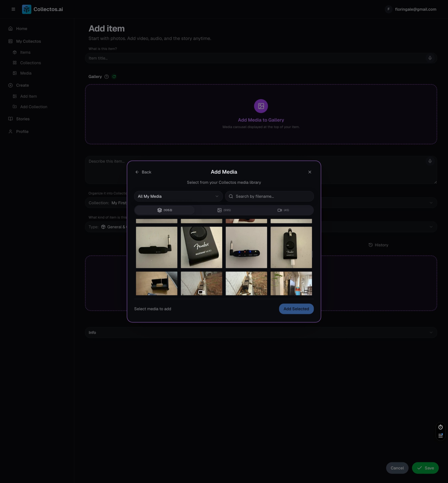Open the All My Media dropdown
The width and height of the screenshot is (448, 483).
tap(178, 196)
